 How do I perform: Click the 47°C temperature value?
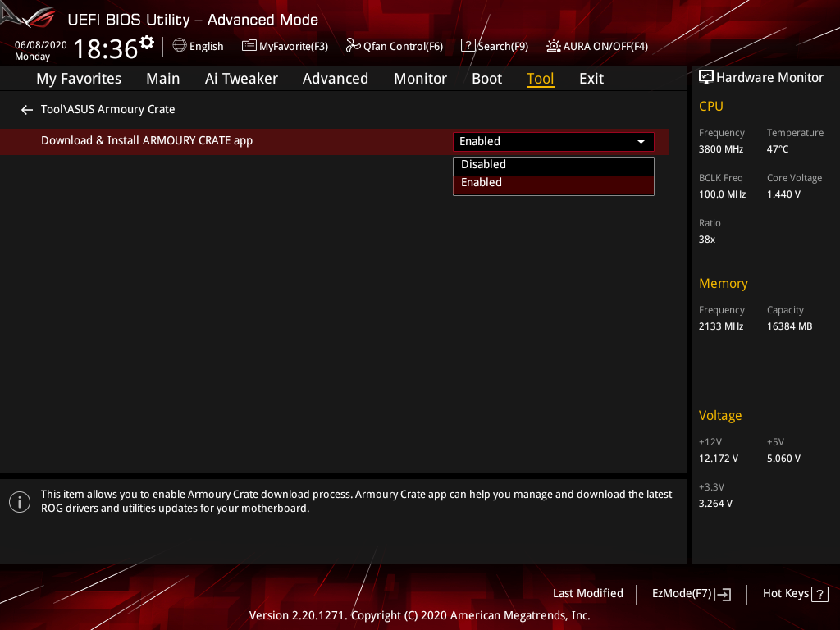tap(778, 149)
